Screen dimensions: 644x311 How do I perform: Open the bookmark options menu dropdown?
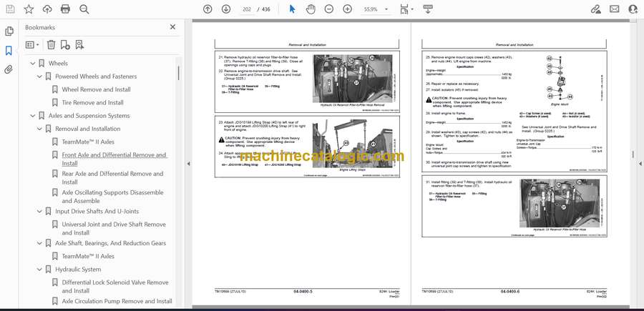pyautogui.click(x=33, y=44)
